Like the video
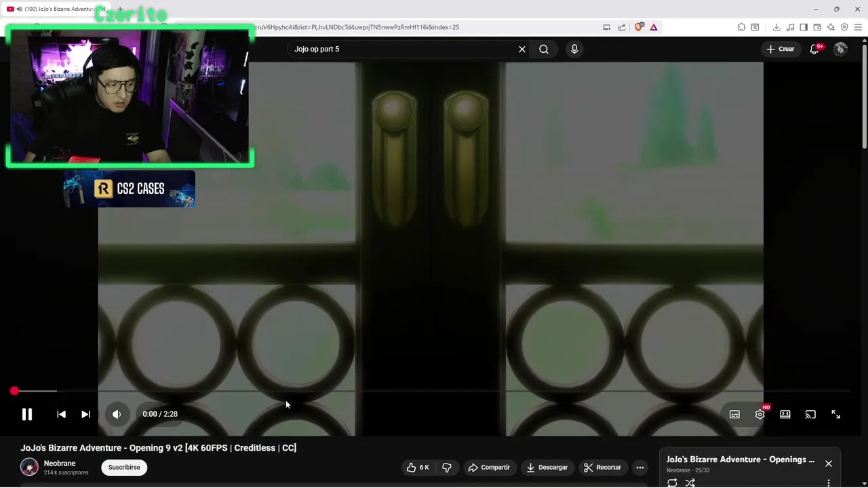The width and height of the screenshot is (868, 488). [x=418, y=467]
